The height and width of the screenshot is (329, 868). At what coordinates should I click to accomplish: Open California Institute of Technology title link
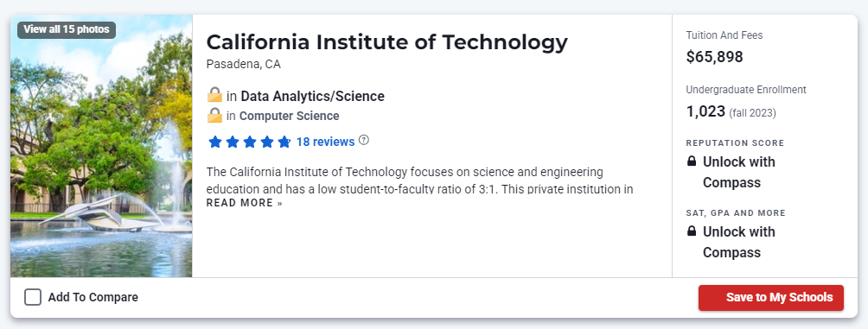[387, 42]
